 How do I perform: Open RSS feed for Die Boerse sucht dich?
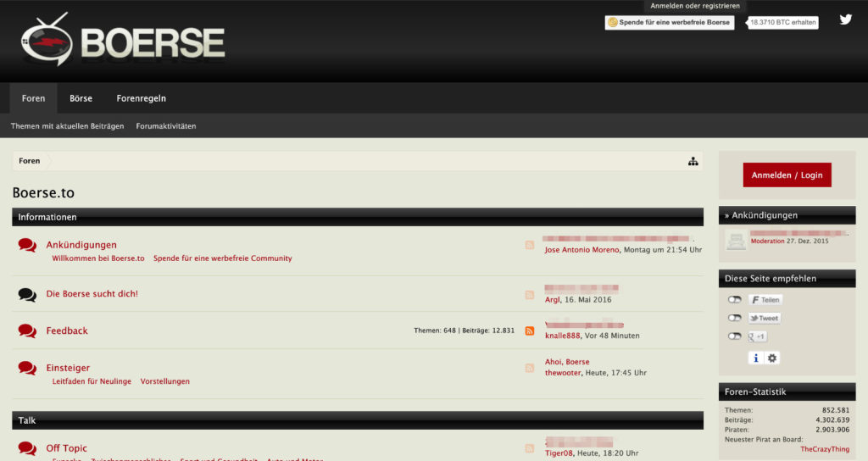coord(530,295)
